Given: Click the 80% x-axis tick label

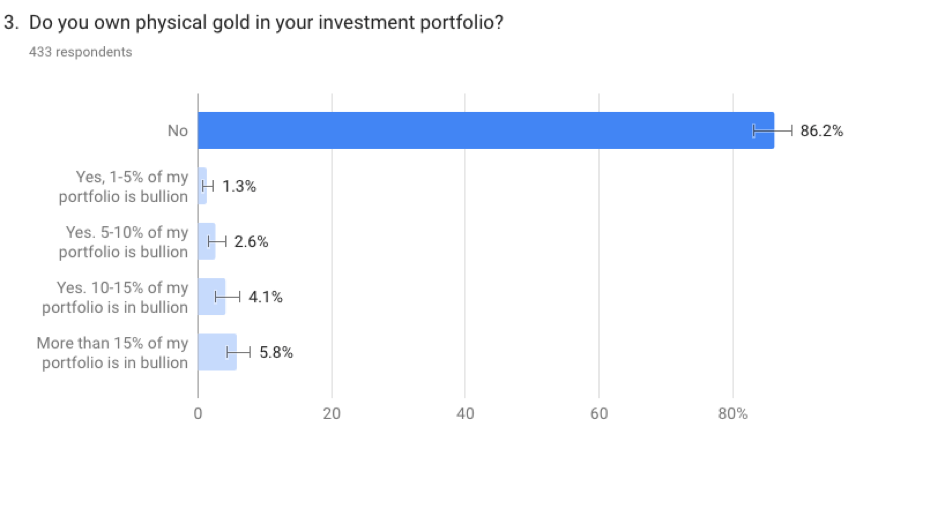Looking at the screenshot, I should click(733, 414).
